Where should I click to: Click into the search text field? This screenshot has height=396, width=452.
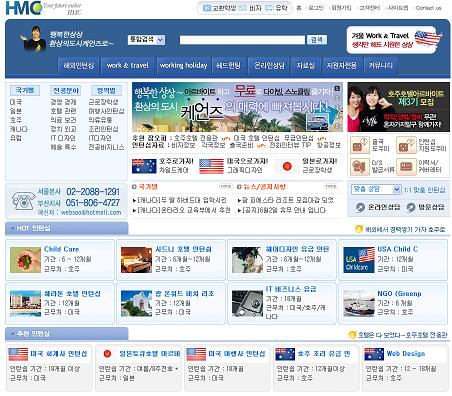point(242,40)
